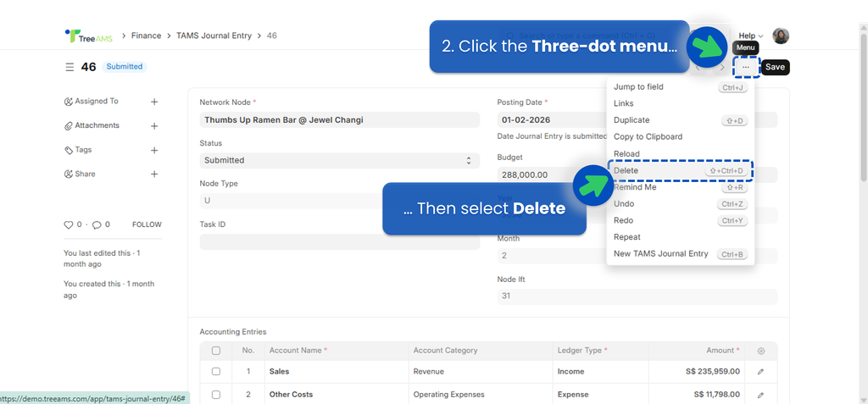The height and width of the screenshot is (404, 868).
Task: Expand the Help menu
Action: (x=750, y=36)
